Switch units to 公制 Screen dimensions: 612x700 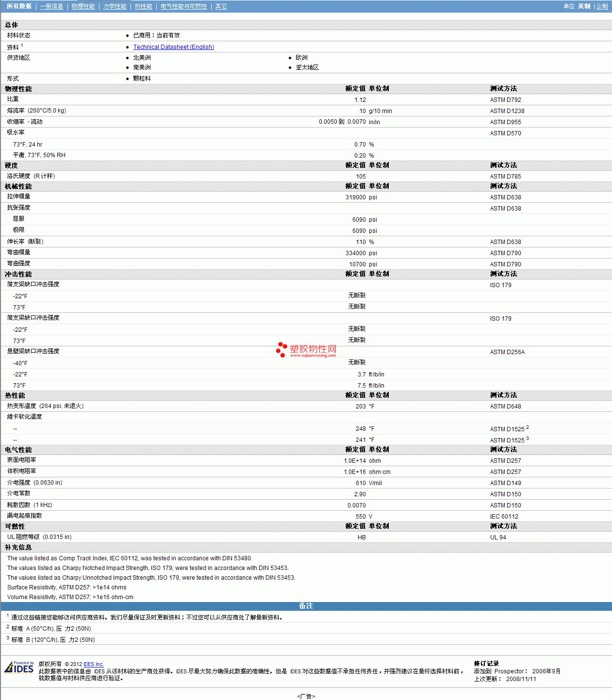[602, 6]
